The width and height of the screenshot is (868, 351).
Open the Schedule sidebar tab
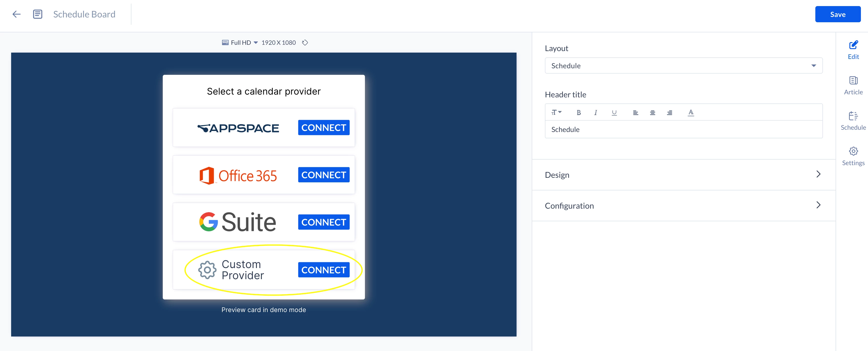coord(853,120)
